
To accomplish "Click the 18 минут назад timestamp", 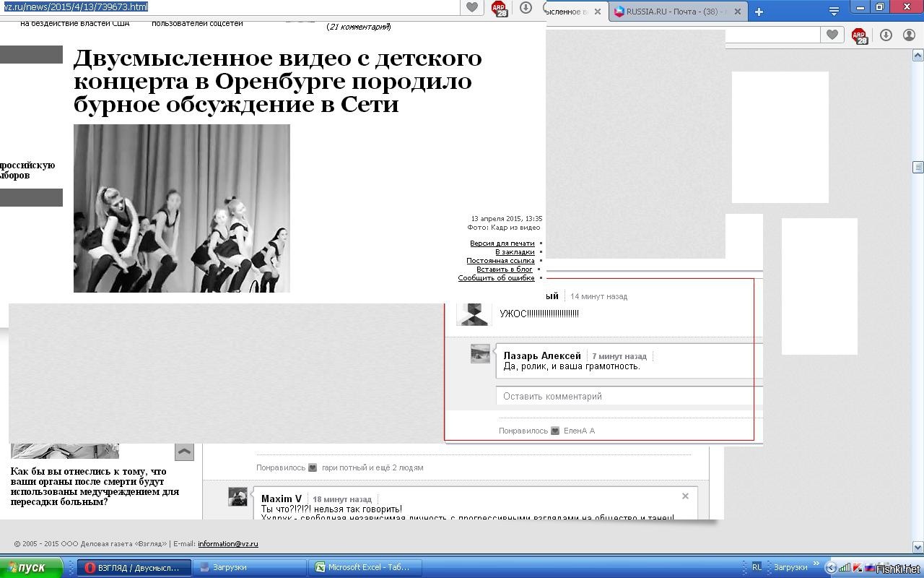I will pyautogui.click(x=342, y=499).
